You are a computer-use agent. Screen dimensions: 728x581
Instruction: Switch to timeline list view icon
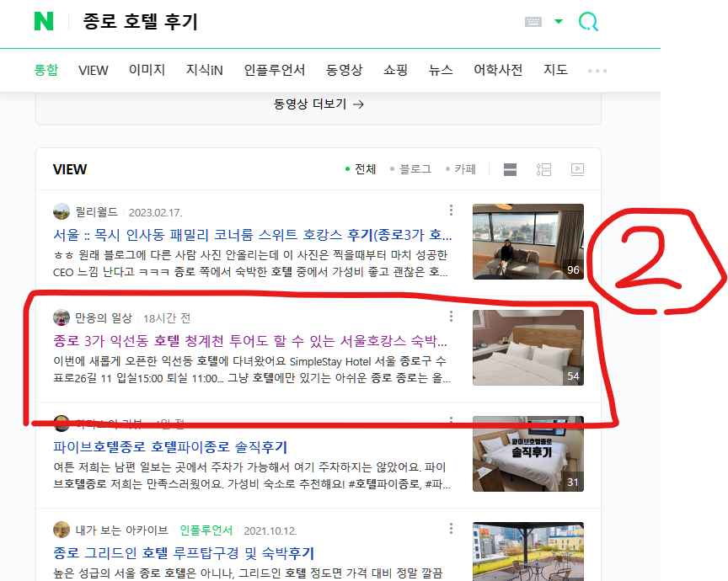point(543,169)
